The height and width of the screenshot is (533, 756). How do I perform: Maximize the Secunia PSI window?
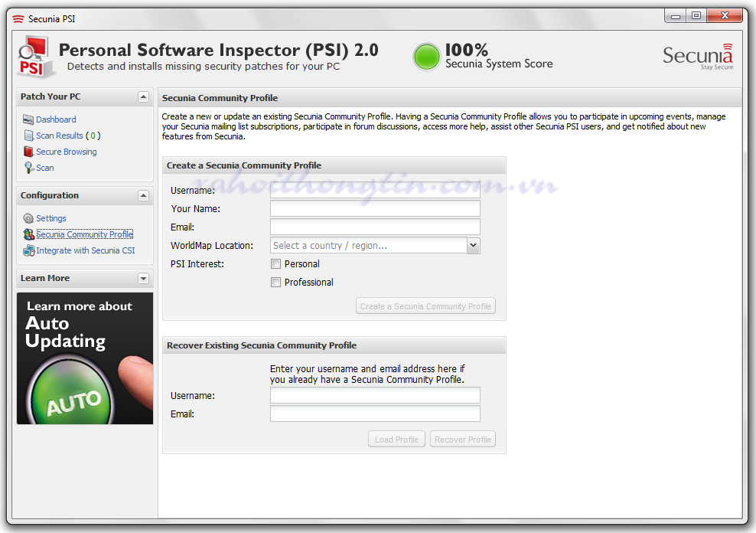click(x=696, y=16)
